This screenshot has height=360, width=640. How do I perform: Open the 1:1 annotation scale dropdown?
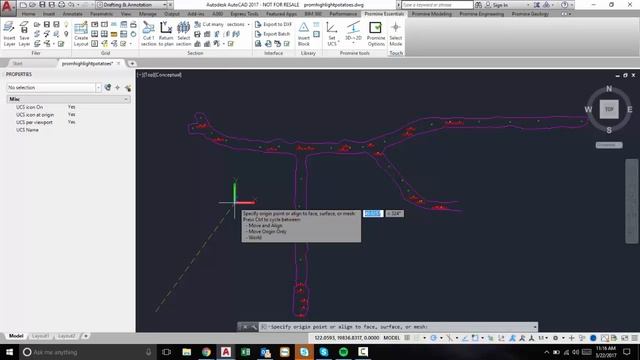(543, 338)
